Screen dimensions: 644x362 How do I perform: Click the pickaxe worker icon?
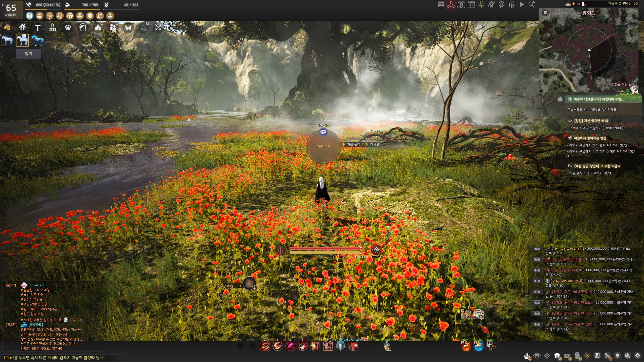pyautogui.click(x=37, y=27)
